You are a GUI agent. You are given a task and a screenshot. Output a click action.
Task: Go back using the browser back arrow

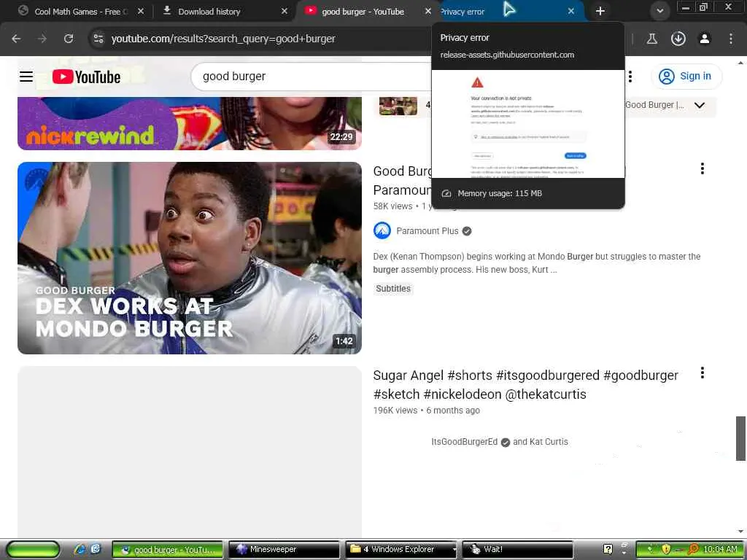click(16, 39)
